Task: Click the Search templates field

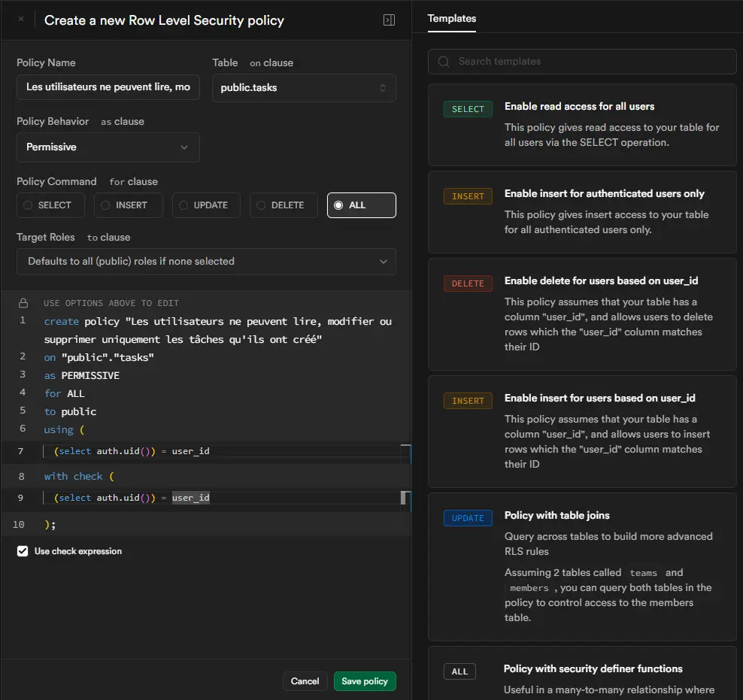Action: click(x=582, y=62)
